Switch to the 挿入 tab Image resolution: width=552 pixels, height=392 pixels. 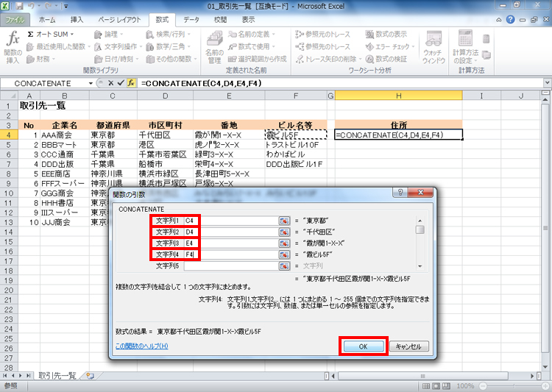[77, 20]
